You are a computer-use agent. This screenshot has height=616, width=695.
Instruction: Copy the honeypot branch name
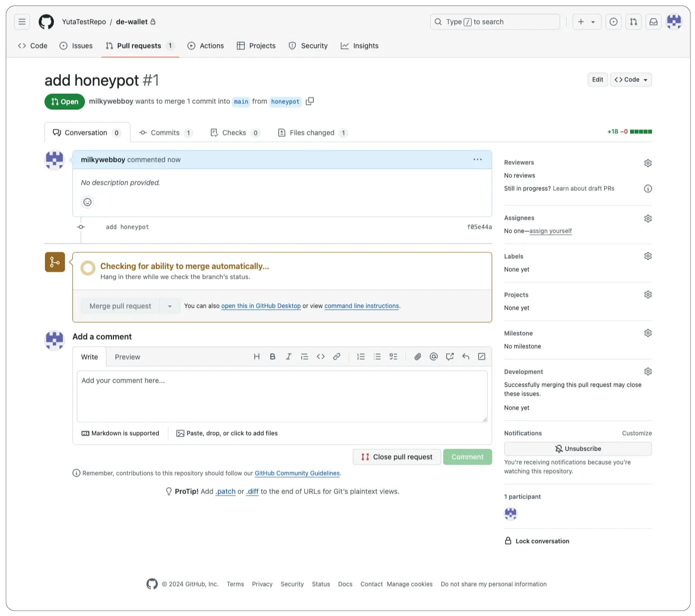pos(310,101)
